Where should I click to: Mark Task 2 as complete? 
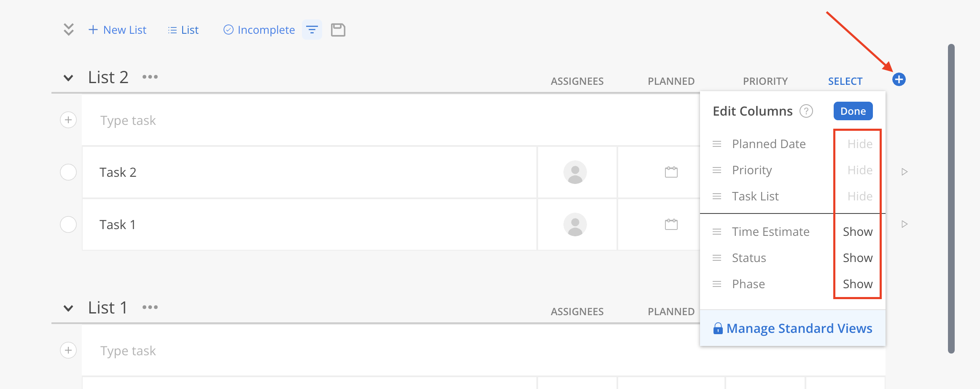pyautogui.click(x=68, y=172)
